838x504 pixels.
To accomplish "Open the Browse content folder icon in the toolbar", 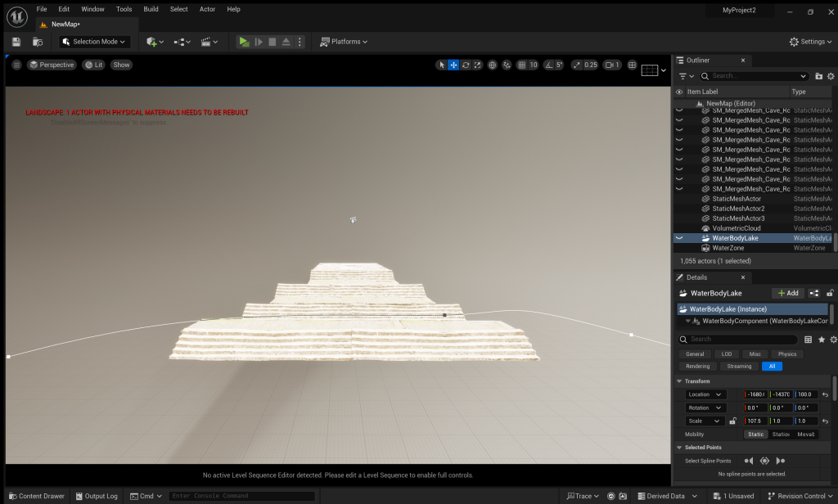I will click(38, 42).
